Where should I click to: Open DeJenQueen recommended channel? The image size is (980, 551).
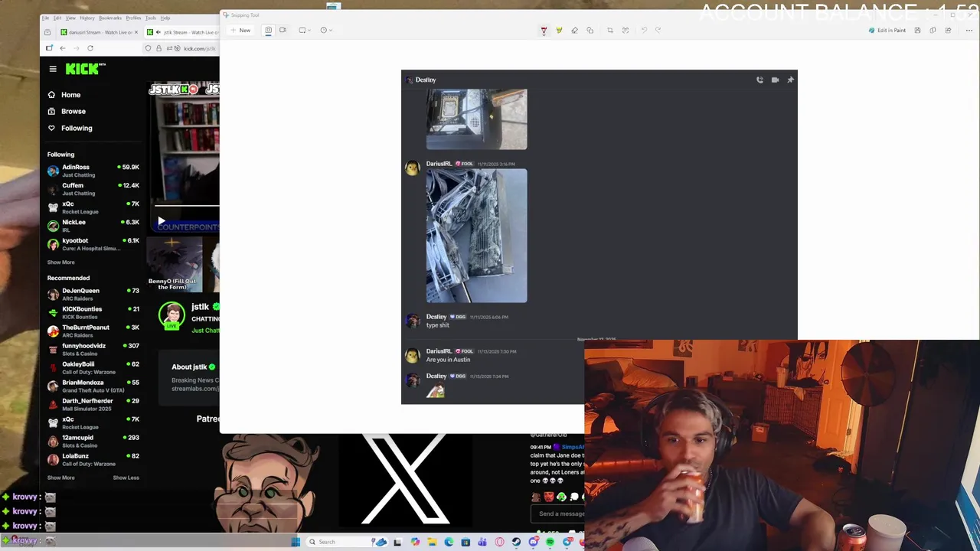point(93,295)
